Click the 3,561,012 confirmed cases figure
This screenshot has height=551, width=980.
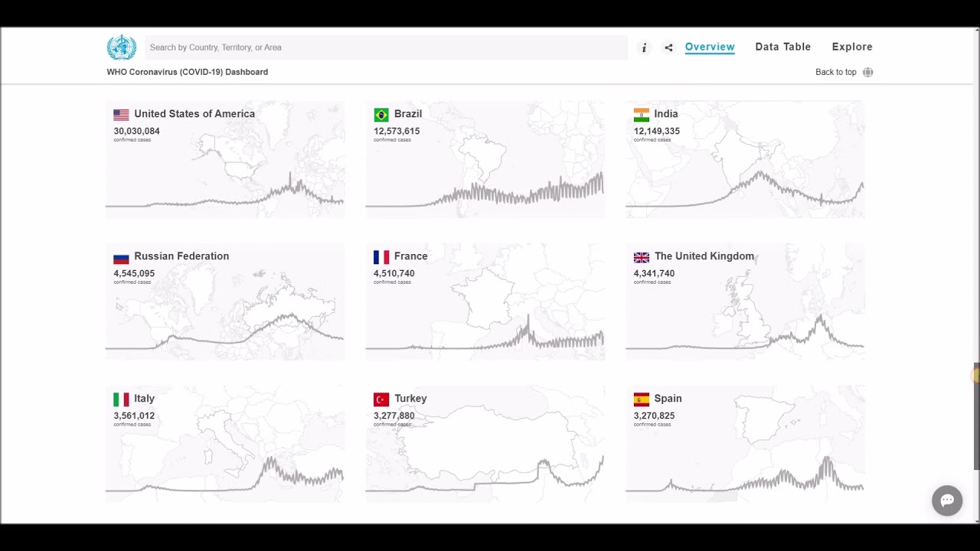point(134,416)
